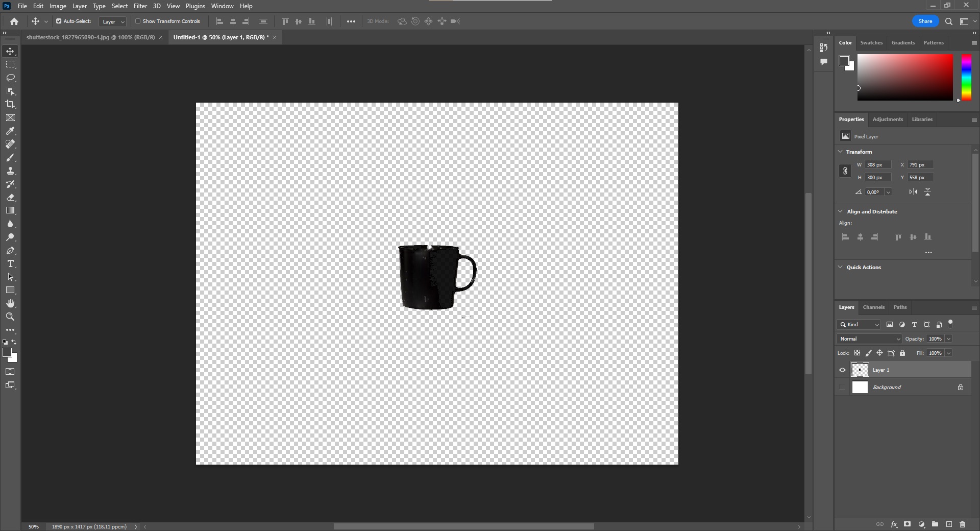Pick the Brush tool

(x=10, y=158)
